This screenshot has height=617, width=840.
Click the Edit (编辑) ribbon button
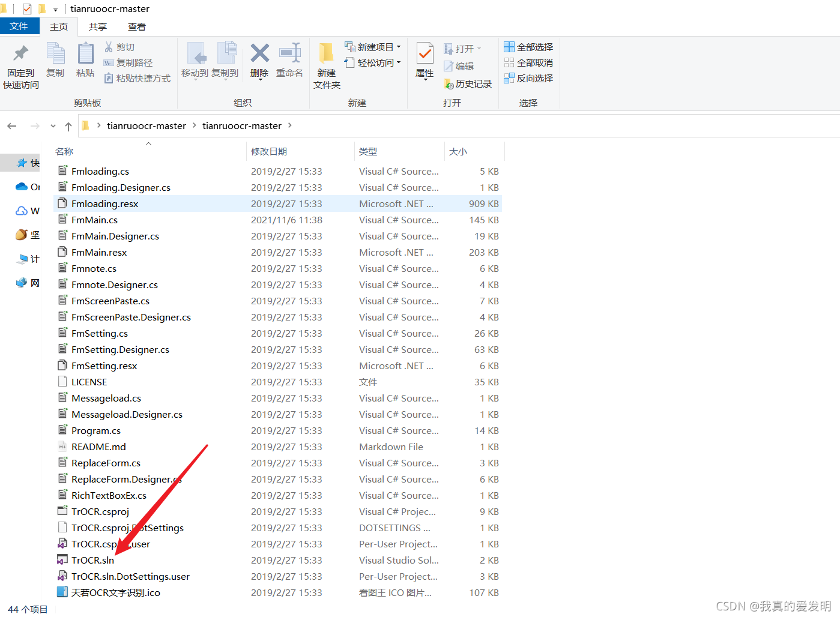pyautogui.click(x=459, y=66)
